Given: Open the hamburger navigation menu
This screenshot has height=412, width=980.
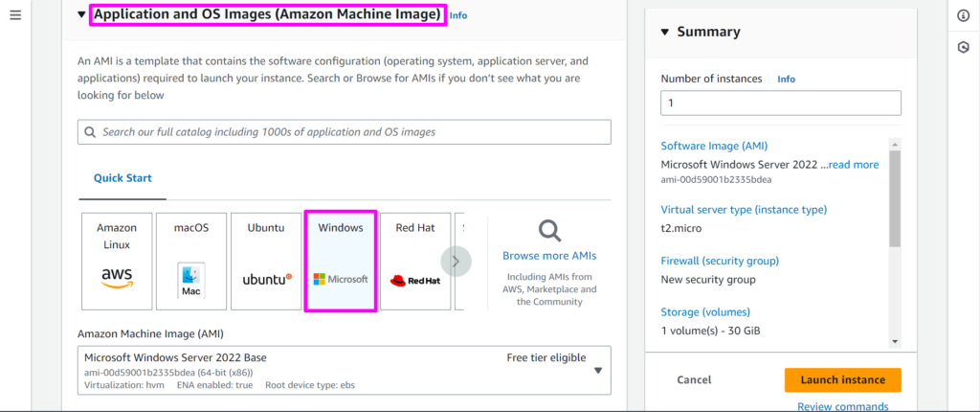Looking at the screenshot, I should [x=15, y=16].
